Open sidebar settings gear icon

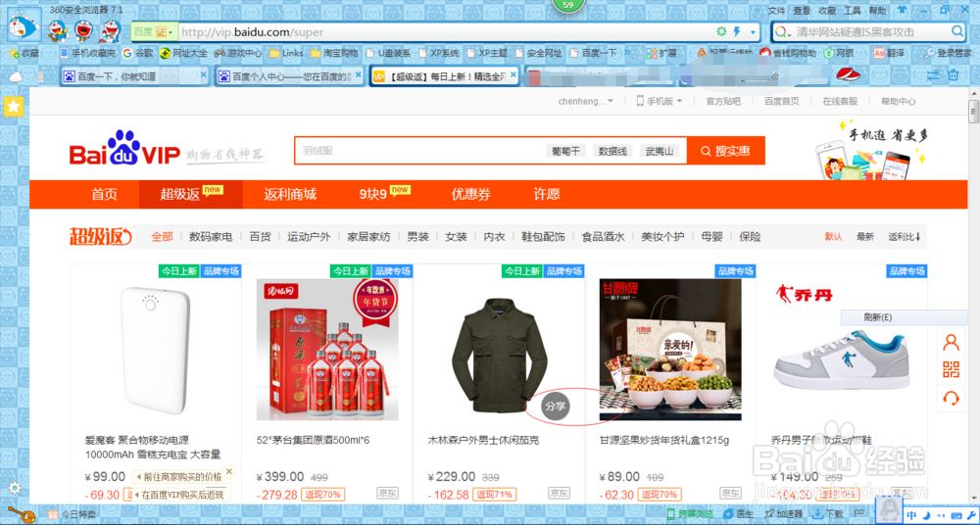[14, 488]
